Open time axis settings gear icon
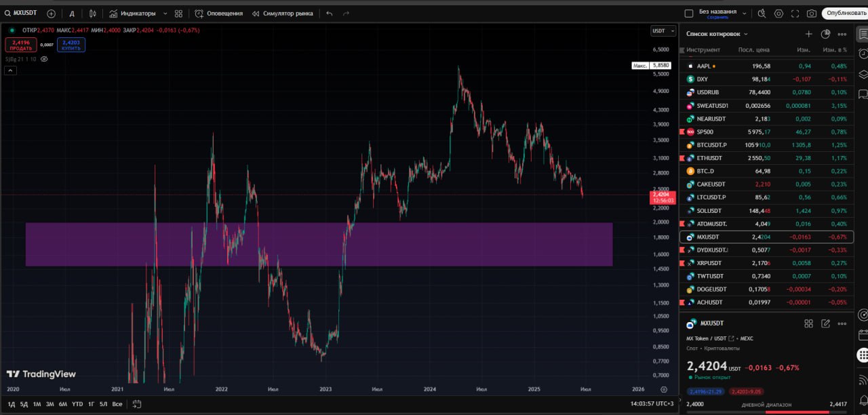868x415 pixels. tap(664, 389)
